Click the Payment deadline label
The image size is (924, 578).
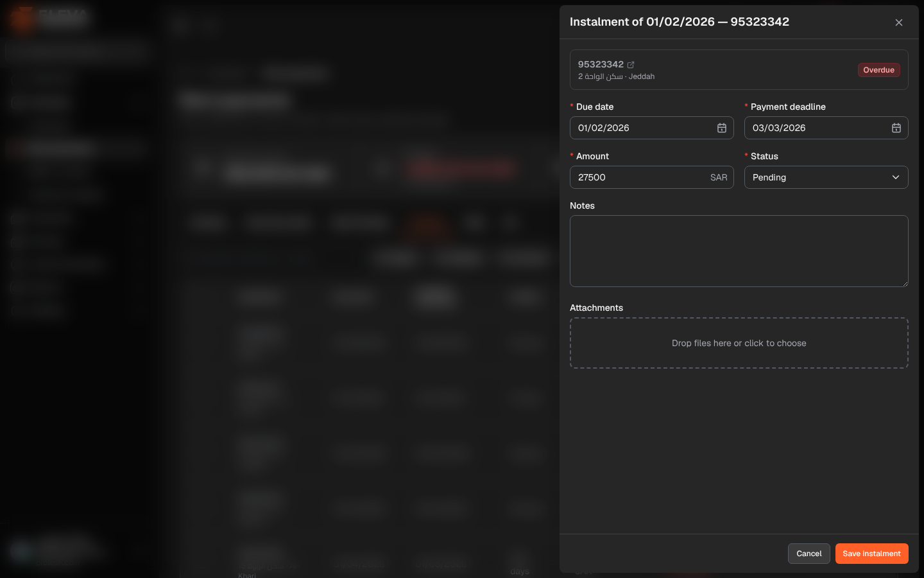point(788,107)
